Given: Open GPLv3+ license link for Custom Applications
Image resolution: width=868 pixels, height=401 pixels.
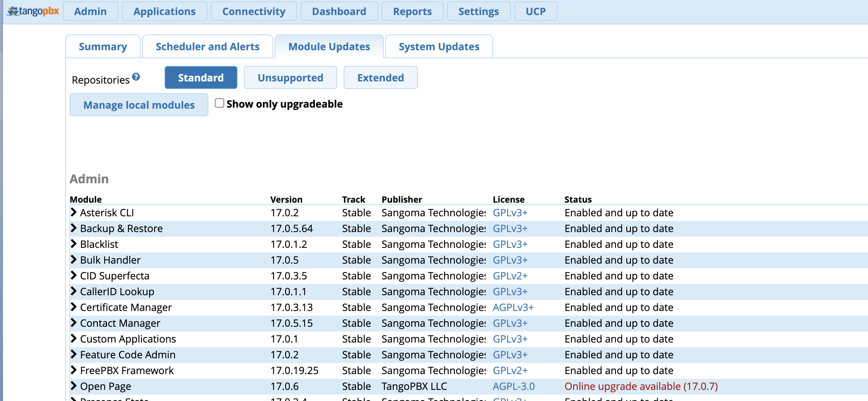Looking at the screenshot, I should pyautogui.click(x=510, y=339).
